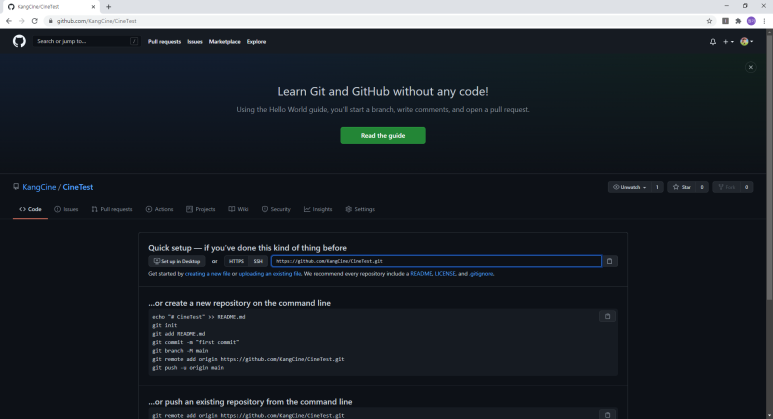Select the HTTPS clone protocol

click(236, 261)
